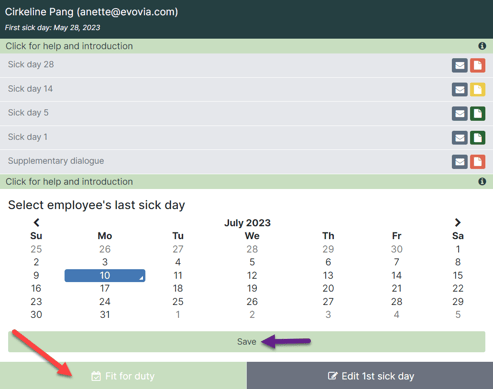493x389 pixels.
Task: Select July 31 in the calendar
Action: point(105,315)
